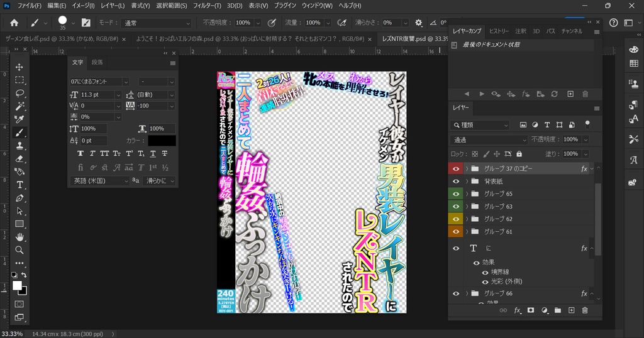
Task: Select the Brush tool in toolbox
Action: [19, 133]
